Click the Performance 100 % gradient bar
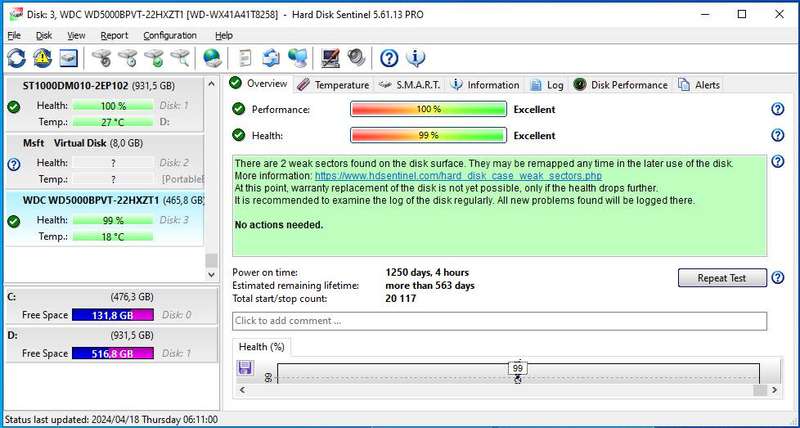Image resolution: width=800 pixels, height=428 pixels. pos(428,109)
